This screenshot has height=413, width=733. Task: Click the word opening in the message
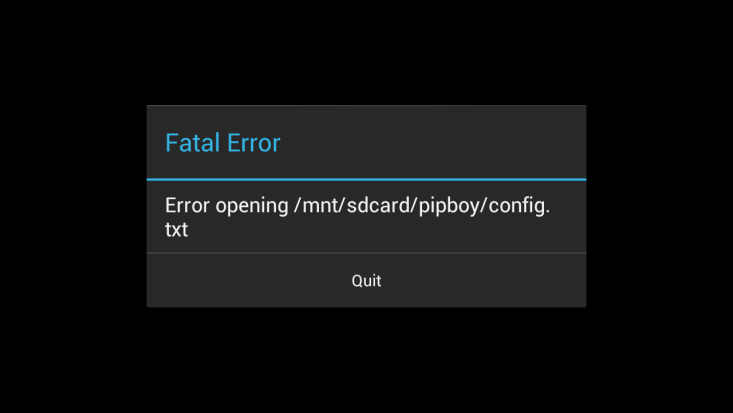click(252, 206)
